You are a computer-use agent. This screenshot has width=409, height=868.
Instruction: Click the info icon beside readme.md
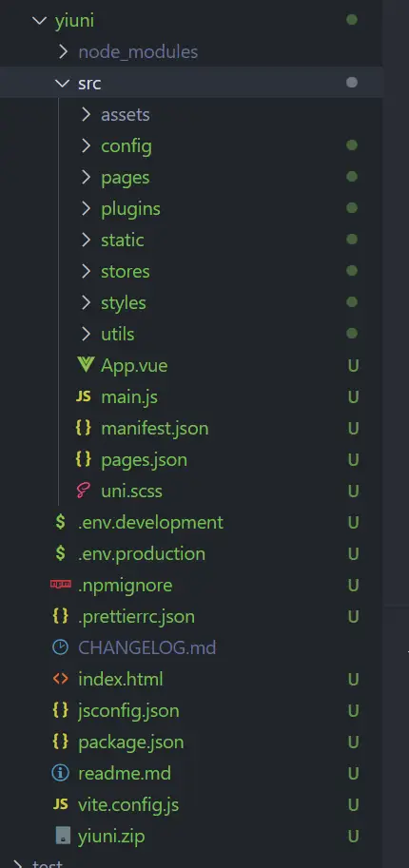61,773
